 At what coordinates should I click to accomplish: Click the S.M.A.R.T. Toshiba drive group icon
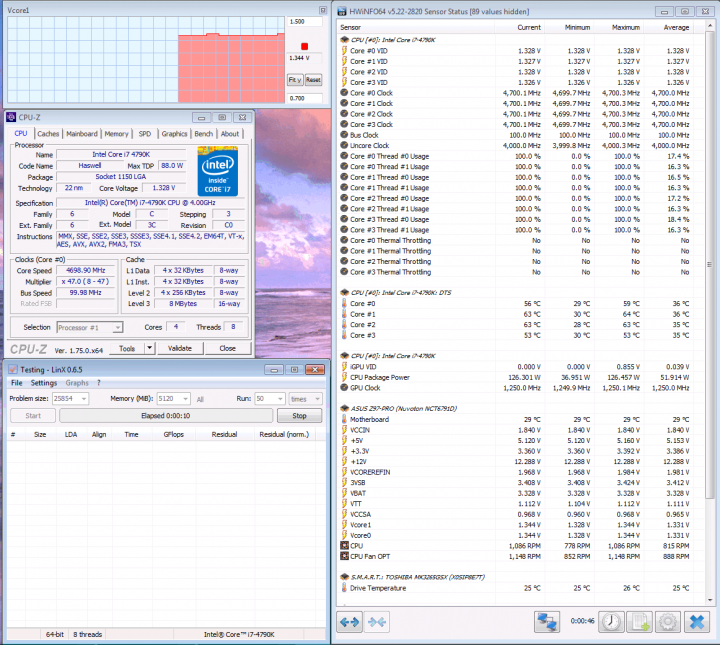click(x=344, y=577)
